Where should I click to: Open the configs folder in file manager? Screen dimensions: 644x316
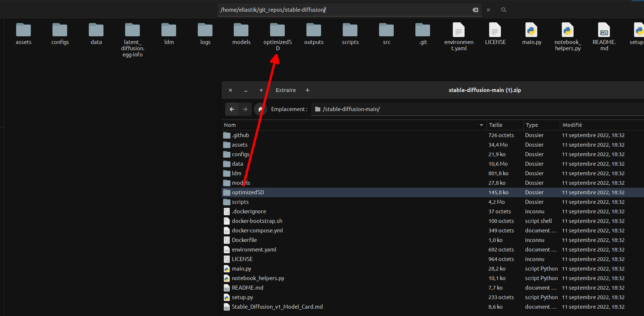[60, 30]
